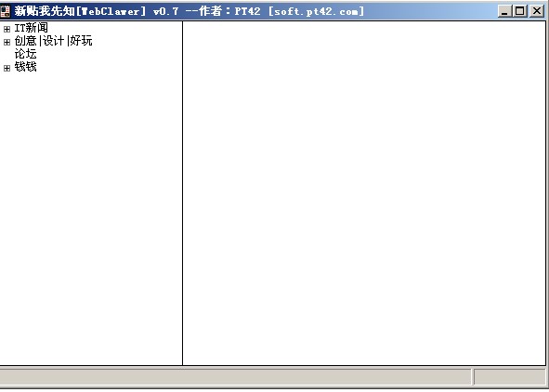Click the vertical splitter between the panes
The height and width of the screenshot is (392, 549).
click(x=182, y=193)
